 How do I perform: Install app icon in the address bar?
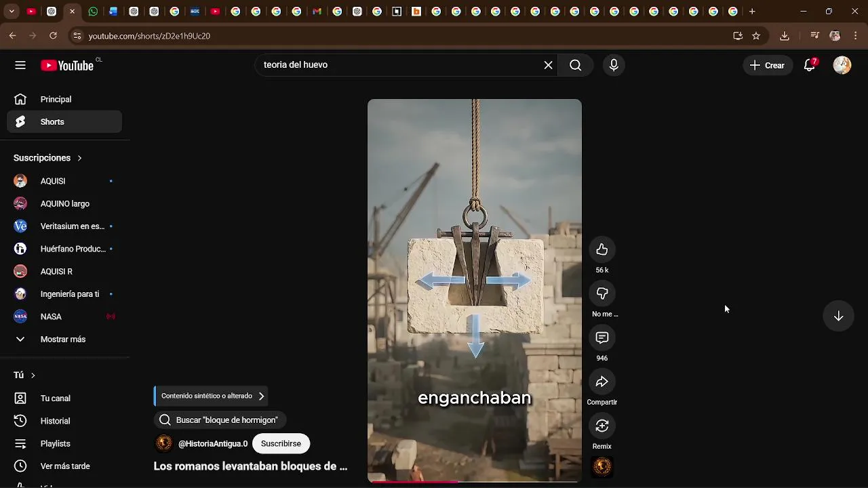coord(738,36)
